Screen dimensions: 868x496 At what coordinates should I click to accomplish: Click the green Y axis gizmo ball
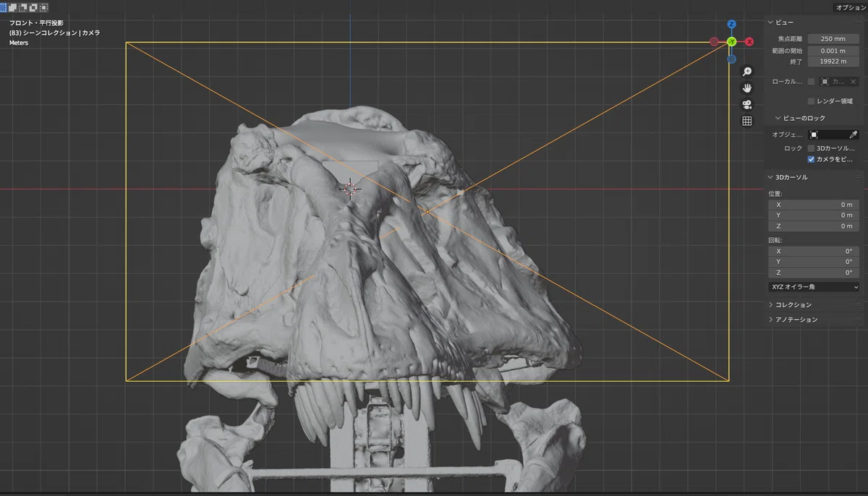click(x=731, y=42)
